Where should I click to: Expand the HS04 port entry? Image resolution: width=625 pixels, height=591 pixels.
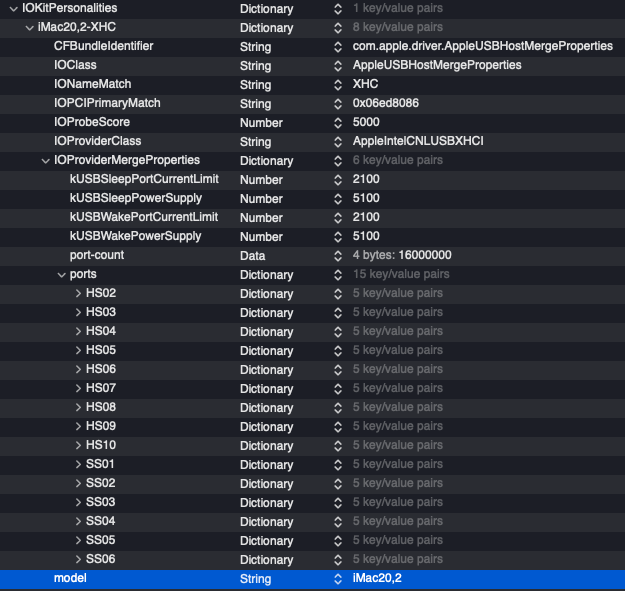coord(78,331)
